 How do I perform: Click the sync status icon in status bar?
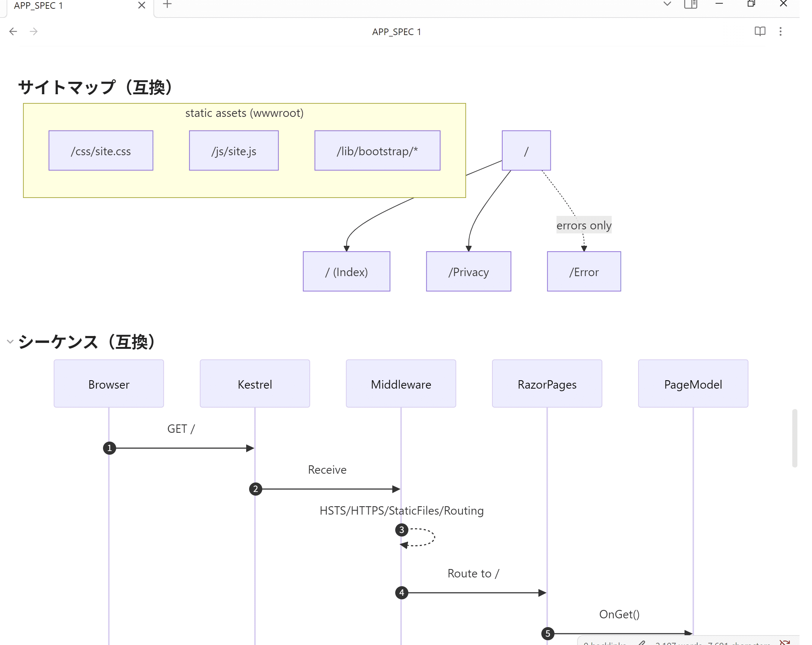point(785,643)
